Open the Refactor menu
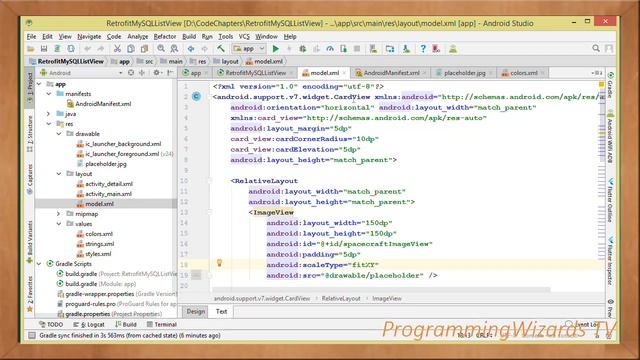The image size is (640, 360). click(164, 37)
